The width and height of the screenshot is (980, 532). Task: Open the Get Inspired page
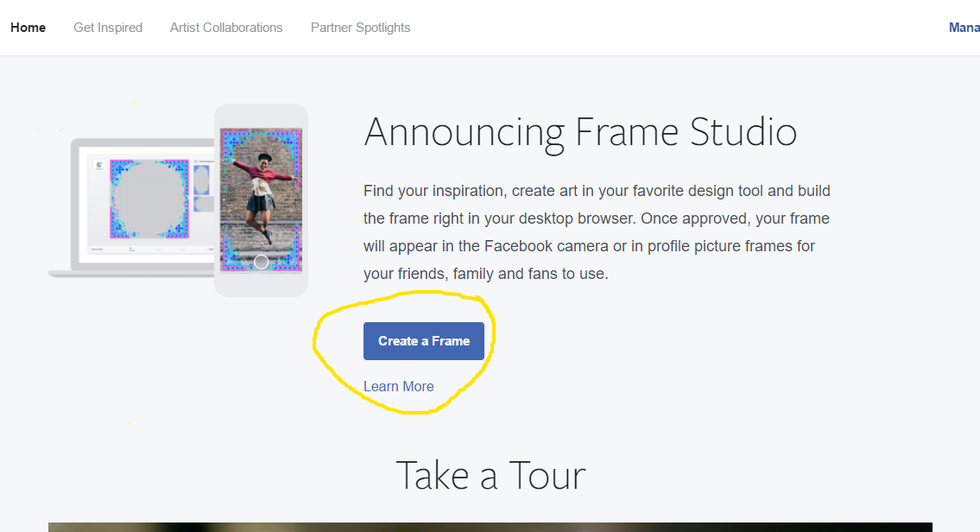pos(108,27)
